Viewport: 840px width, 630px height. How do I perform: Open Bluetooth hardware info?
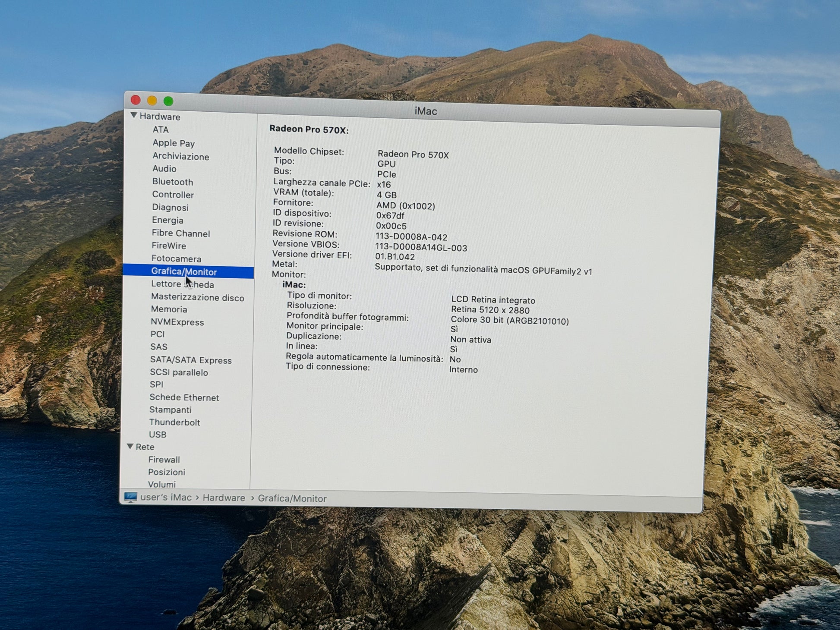[x=172, y=182]
